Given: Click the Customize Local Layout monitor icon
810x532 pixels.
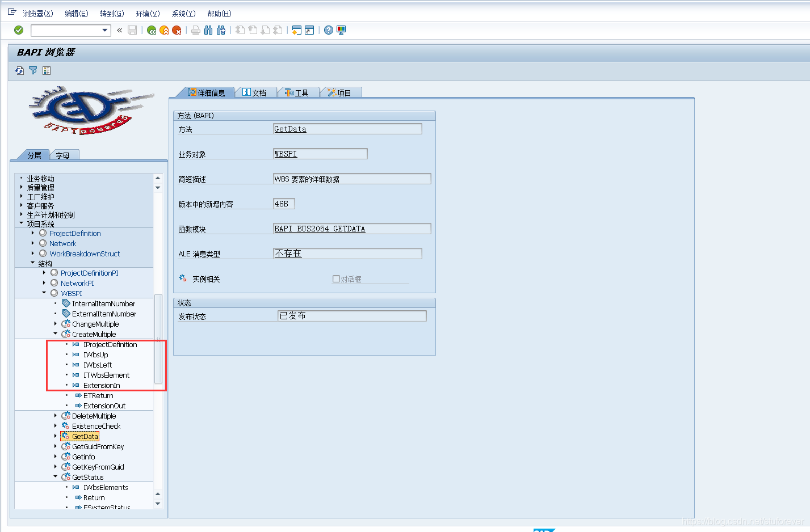Looking at the screenshot, I should tap(341, 30).
